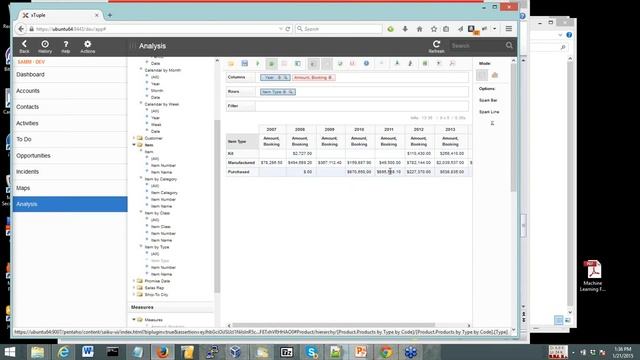Image resolution: width=640 pixels, height=360 pixels.
Task: Expand the Promise Date folder
Action: 134,281
